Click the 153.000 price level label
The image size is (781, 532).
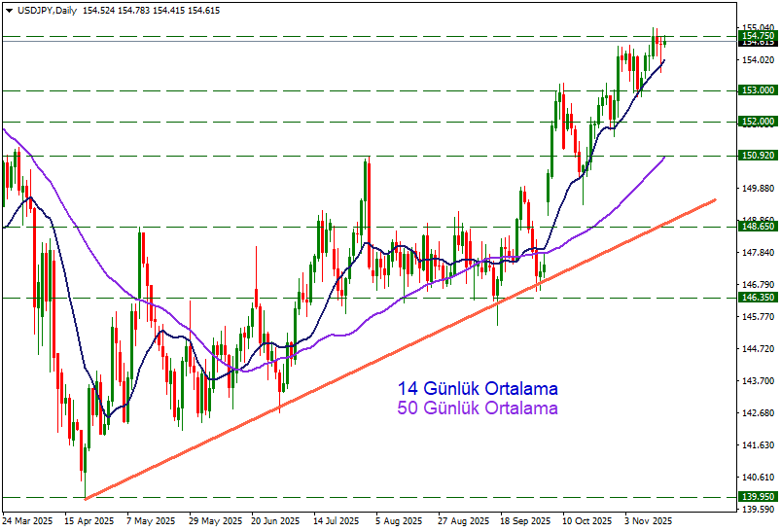pyautogui.click(x=758, y=90)
